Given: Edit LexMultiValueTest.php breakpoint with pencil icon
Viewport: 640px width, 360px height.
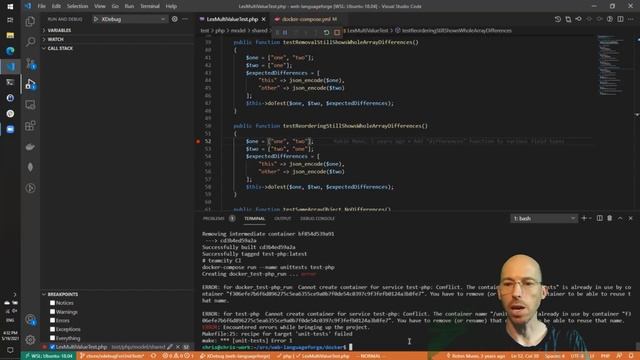Looking at the screenshot, I should (x=170, y=347).
